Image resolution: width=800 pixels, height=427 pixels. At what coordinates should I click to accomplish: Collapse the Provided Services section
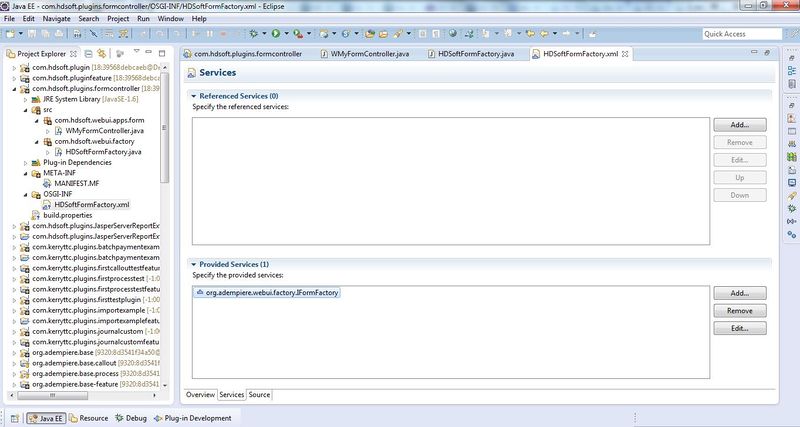click(196, 263)
